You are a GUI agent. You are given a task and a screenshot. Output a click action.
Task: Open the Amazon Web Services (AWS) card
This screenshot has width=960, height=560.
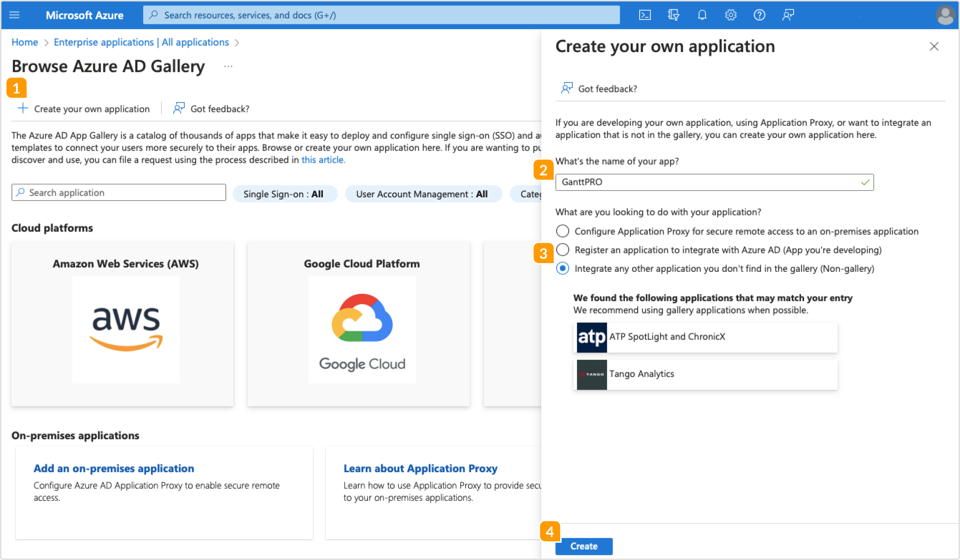click(122, 324)
